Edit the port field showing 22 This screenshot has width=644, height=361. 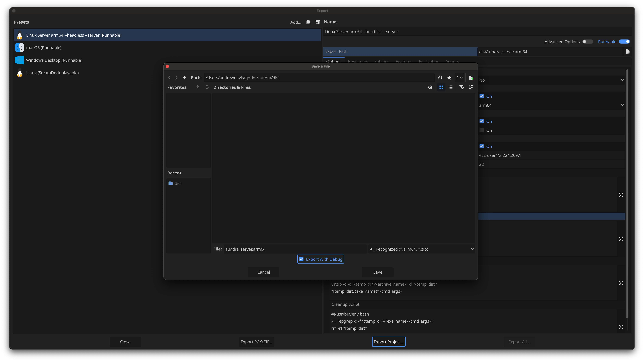[551, 164]
